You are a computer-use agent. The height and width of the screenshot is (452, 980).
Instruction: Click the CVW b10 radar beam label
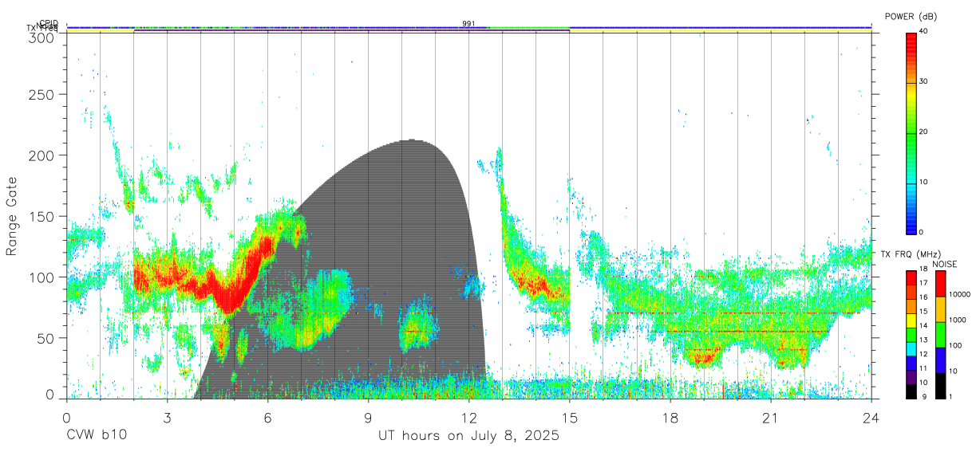click(97, 436)
